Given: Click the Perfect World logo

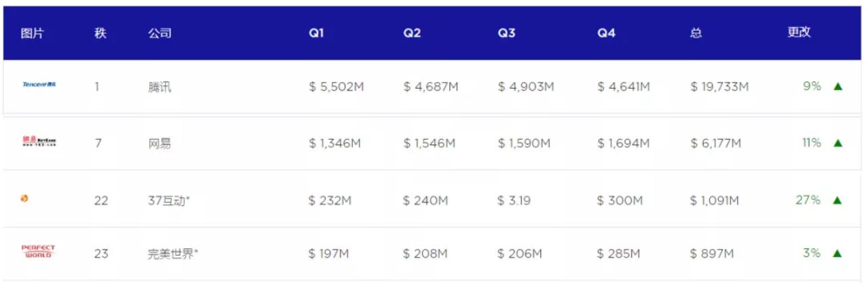Looking at the screenshot, I should coord(38,252).
